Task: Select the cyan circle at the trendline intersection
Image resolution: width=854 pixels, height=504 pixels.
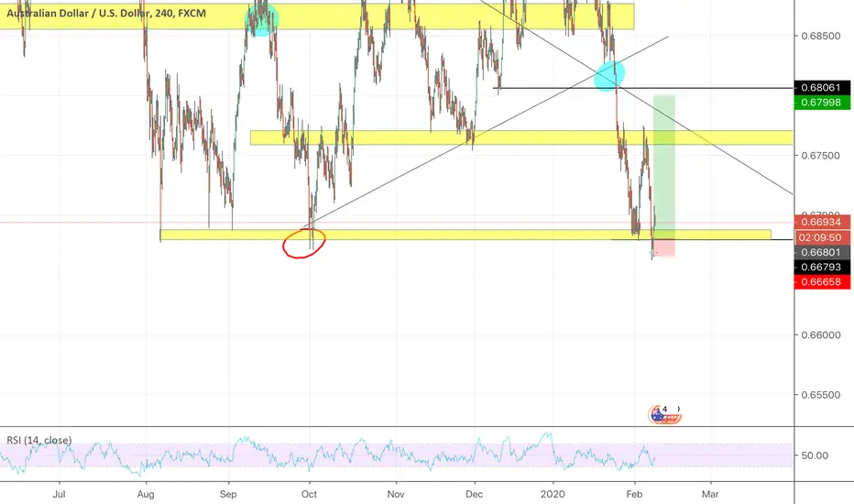Action: coord(609,76)
